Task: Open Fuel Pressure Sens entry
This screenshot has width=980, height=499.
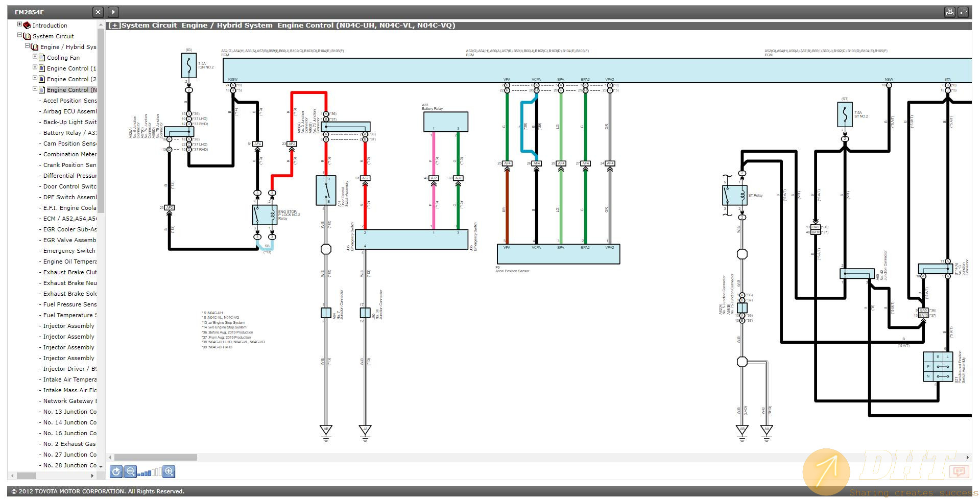Action: point(70,304)
